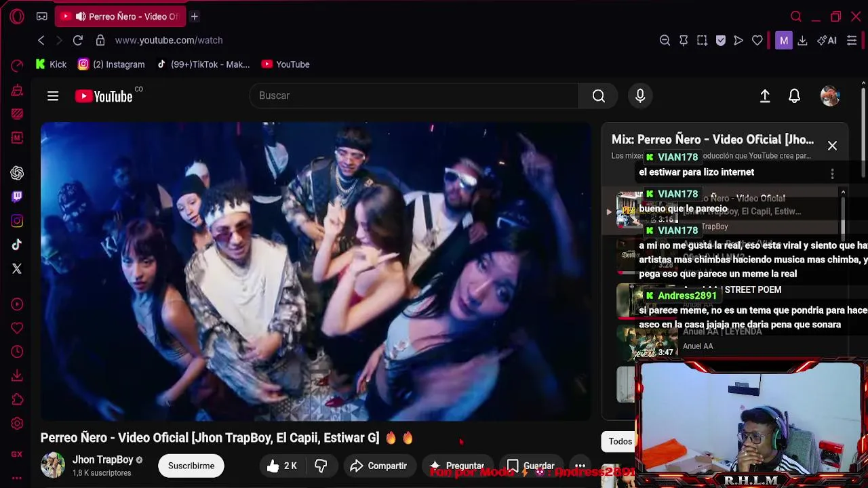Expand more sidebar options three dots at bottom
The height and width of the screenshot is (488, 868).
(17, 478)
